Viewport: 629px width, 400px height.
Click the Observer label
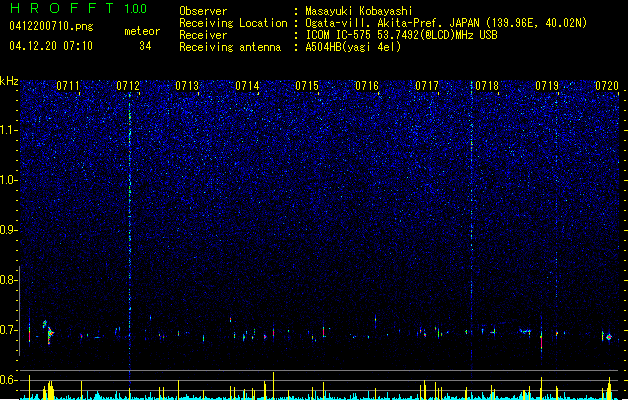pos(203,11)
